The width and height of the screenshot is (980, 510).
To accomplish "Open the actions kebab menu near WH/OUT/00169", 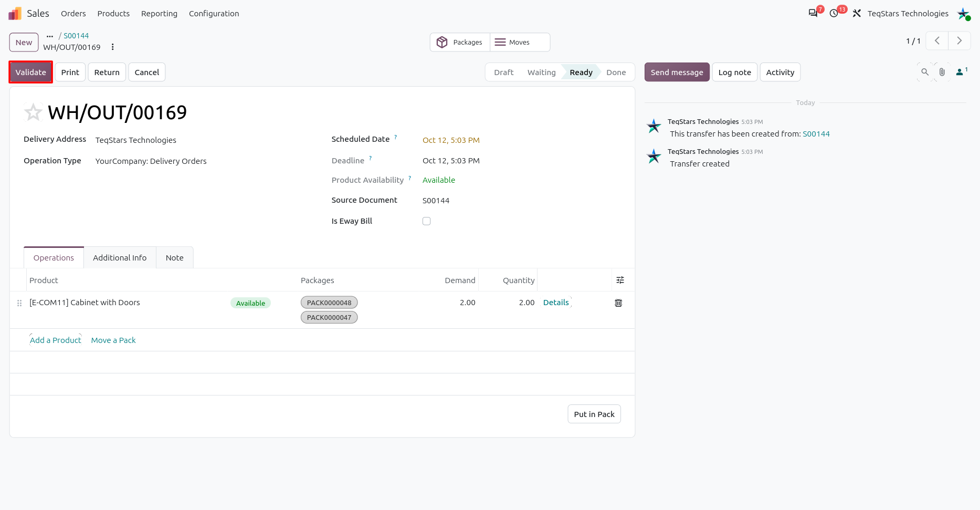I will point(112,47).
